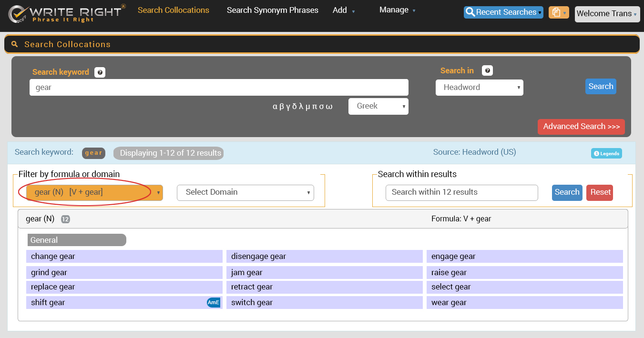Click the 12 count badge next to gear (N)
This screenshot has width=644, height=338.
(x=65, y=219)
